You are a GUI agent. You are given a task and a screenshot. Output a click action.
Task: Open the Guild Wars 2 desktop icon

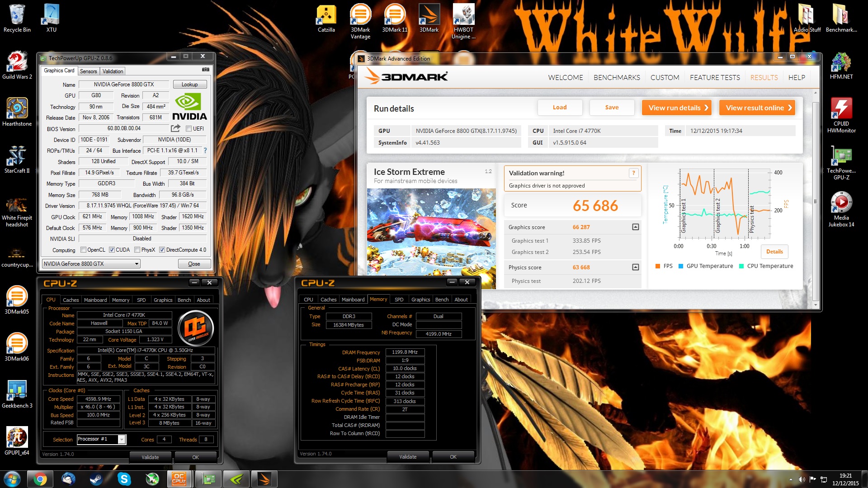[x=17, y=66]
